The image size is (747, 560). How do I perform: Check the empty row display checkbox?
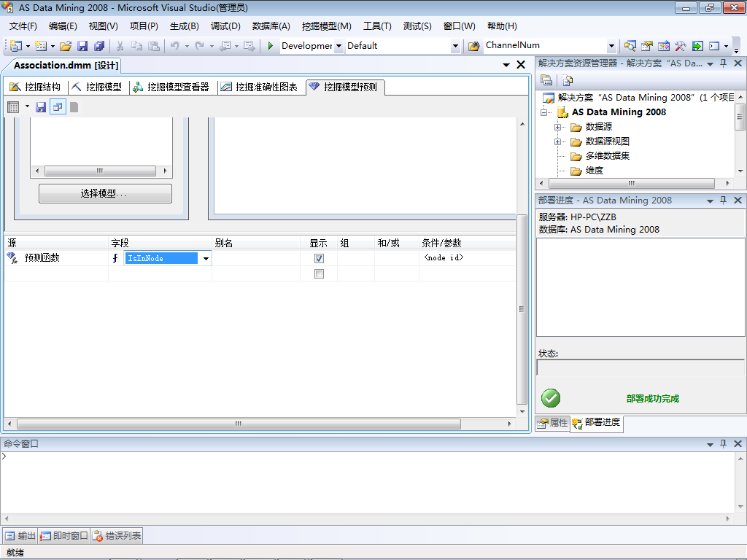(320, 274)
